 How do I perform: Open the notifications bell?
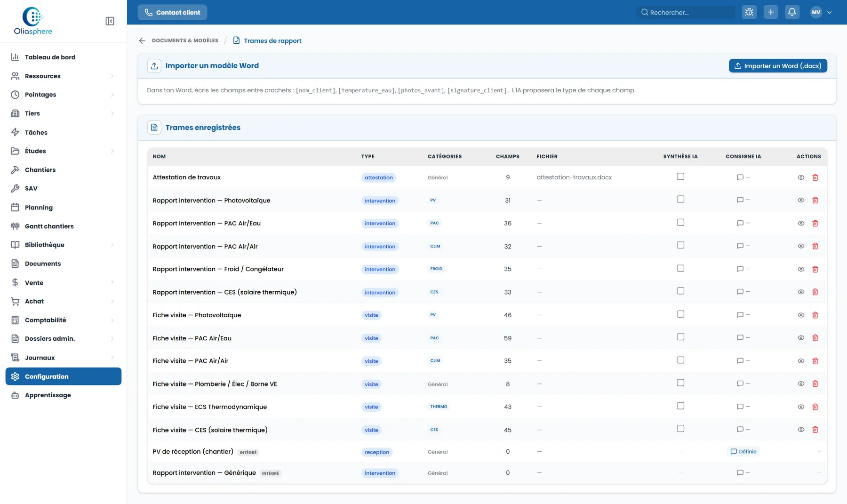tap(792, 12)
